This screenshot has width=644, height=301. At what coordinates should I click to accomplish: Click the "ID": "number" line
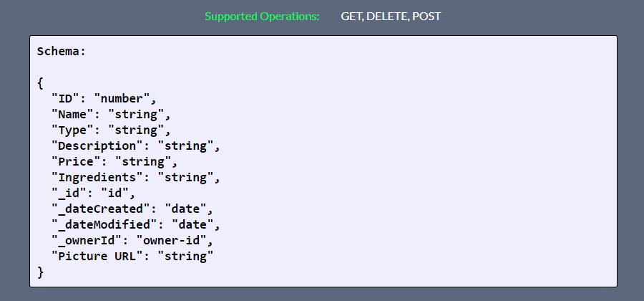(104, 99)
